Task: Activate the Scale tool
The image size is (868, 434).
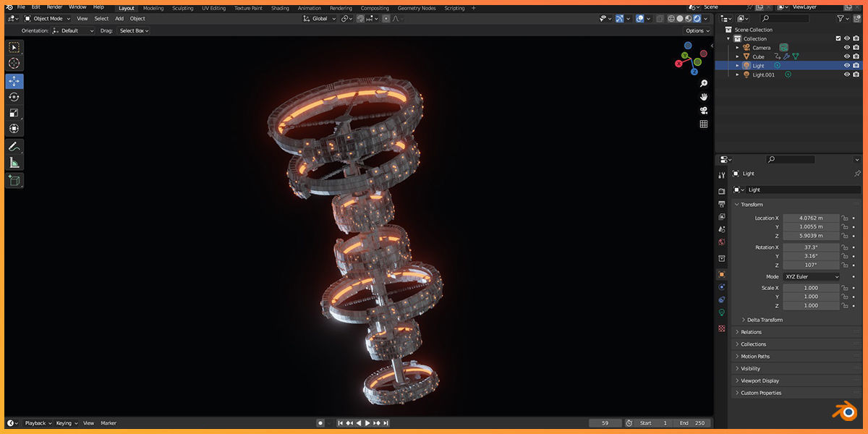Action: pos(14,113)
